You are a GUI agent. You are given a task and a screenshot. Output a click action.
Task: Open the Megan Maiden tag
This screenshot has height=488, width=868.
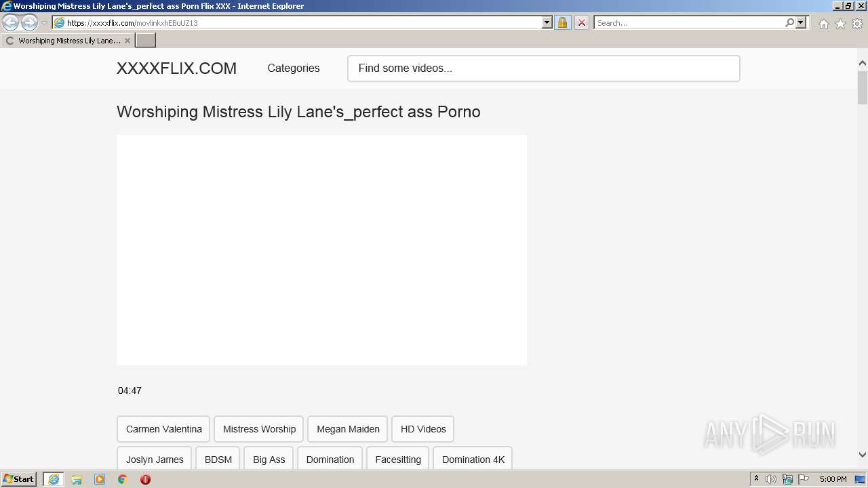(348, 429)
